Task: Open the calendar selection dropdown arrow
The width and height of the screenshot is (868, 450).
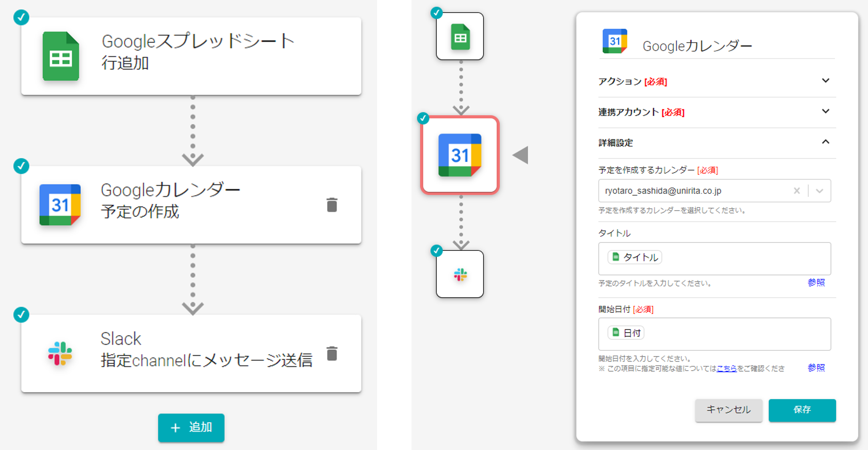Action: click(x=819, y=191)
